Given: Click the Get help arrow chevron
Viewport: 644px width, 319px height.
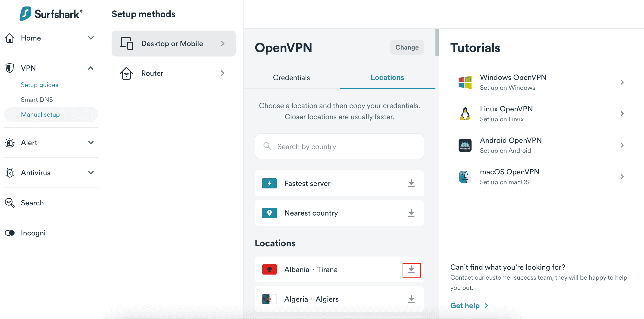Looking at the screenshot, I should tap(486, 306).
